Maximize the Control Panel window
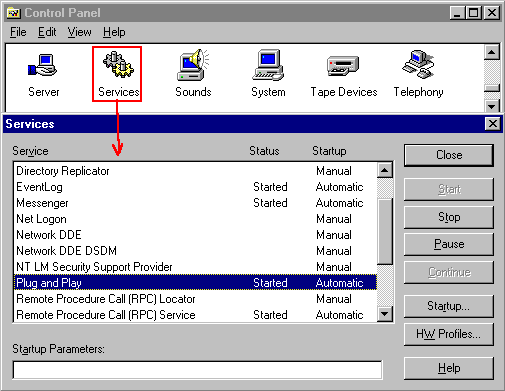The image size is (505, 391). click(x=473, y=13)
